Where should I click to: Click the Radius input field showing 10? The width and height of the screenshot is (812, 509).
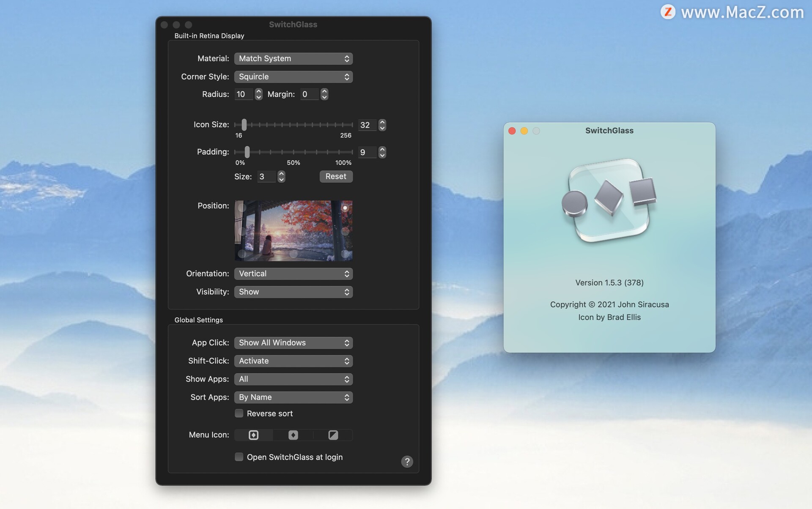tap(244, 94)
